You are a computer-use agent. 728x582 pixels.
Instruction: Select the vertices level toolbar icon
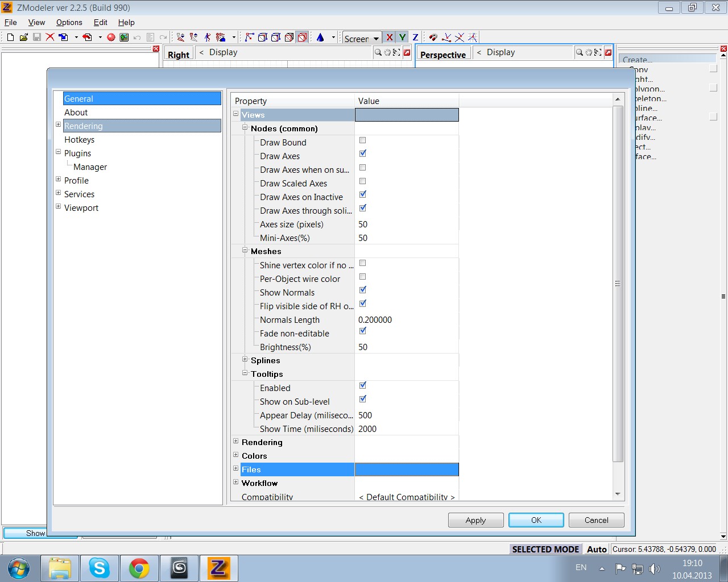coord(249,37)
